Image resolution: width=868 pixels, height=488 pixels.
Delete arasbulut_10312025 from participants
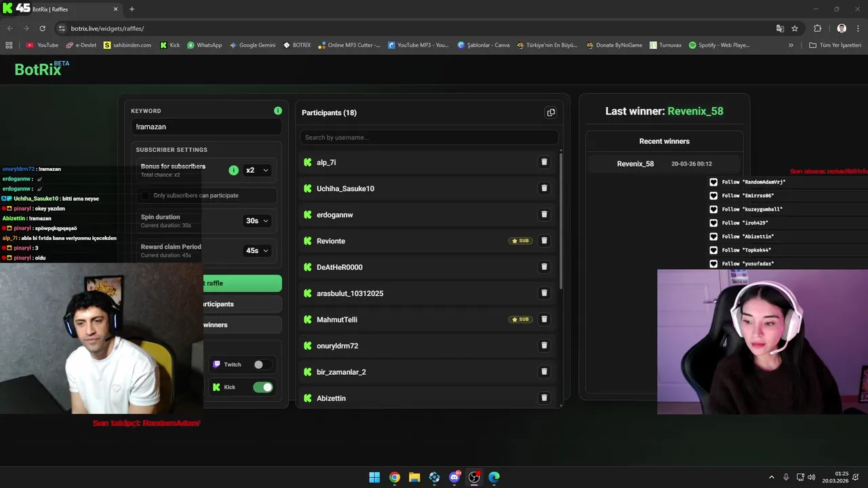click(x=544, y=293)
